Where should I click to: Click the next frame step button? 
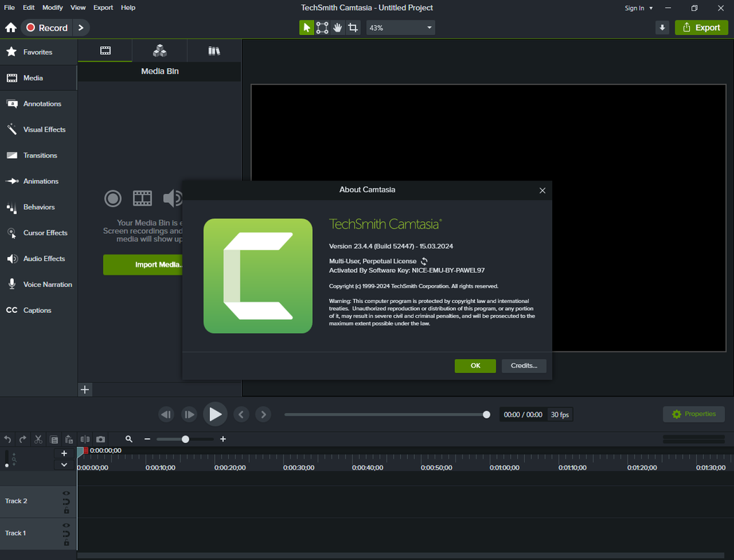(189, 414)
